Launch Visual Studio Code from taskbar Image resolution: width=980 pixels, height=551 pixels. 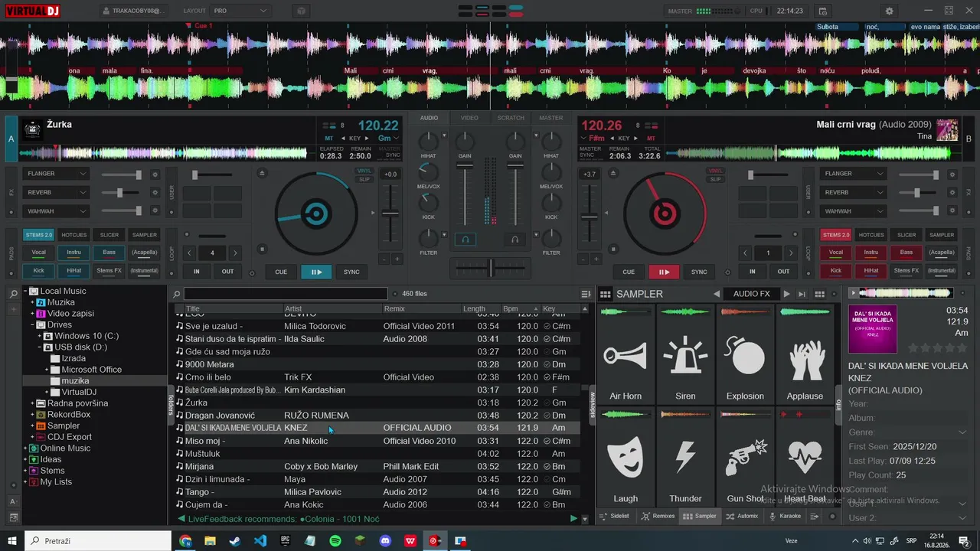click(260, 541)
